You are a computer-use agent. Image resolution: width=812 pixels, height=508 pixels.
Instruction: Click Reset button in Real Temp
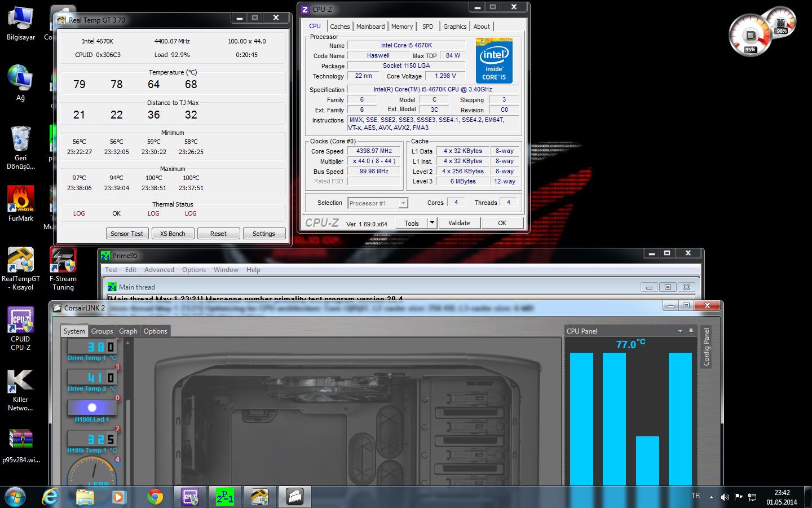coord(218,234)
